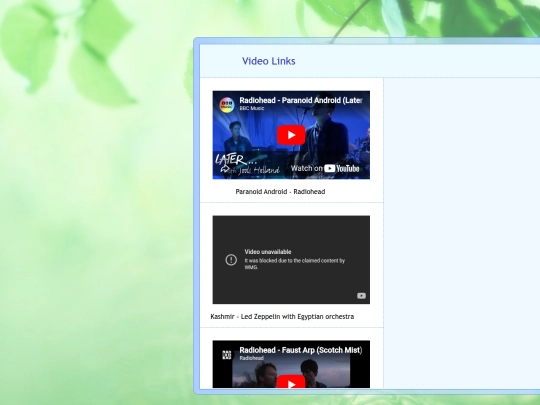
Task: Select 'Kashmir - Led Zeppelin with Egyptian orchestra' caption
Action: (282, 316)
